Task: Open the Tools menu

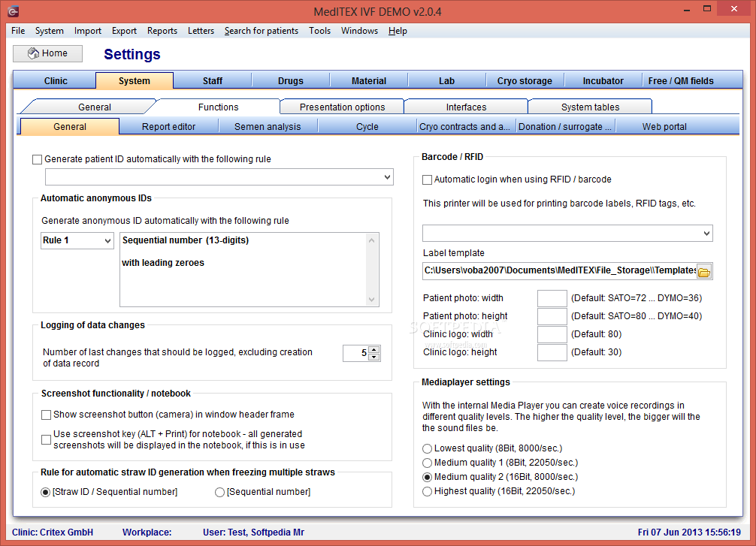Action: click(319, 31)
